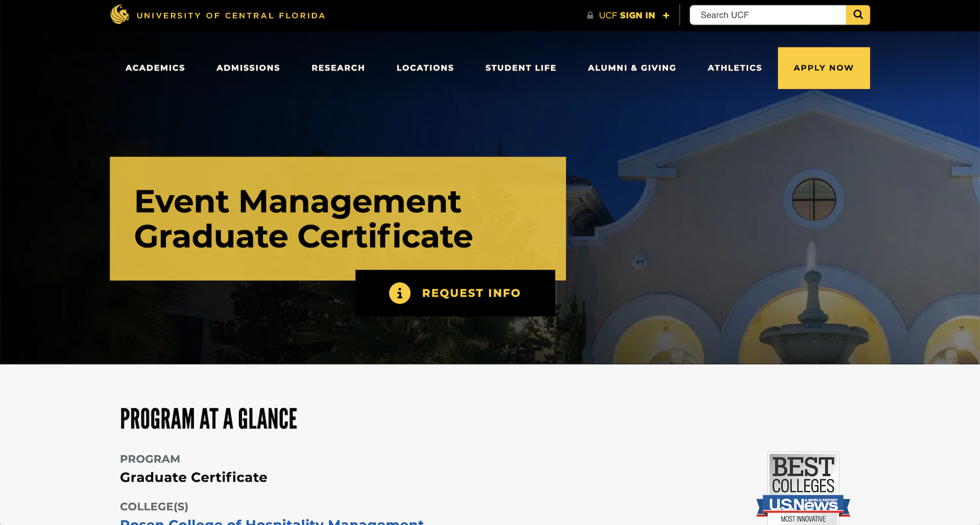Click the Apply Now button
Image resolution: width=980 pixels, height=525 pixels.
coord(824,68)
